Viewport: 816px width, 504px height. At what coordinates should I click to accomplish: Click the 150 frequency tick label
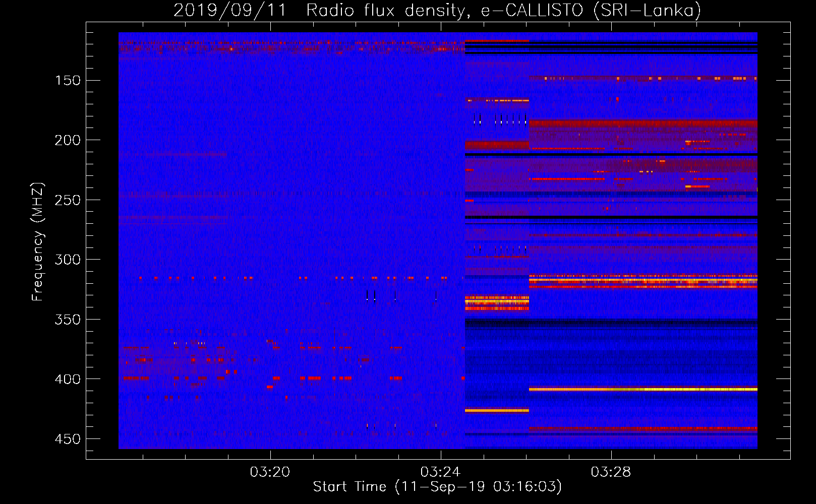click(x=68, y=81)
